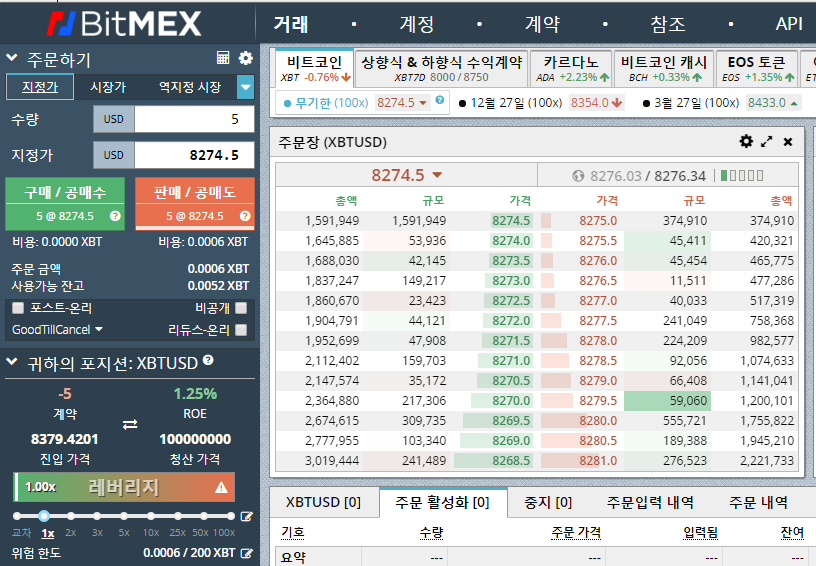This screenshot has width=816, height=566.
Task: Click red down arrow beside 8274.5 price
Action: 437,175
